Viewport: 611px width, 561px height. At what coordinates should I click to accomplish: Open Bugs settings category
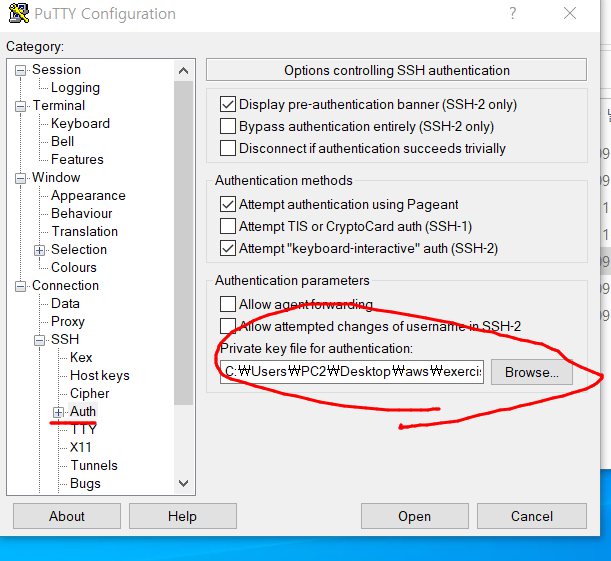(85, 483)
